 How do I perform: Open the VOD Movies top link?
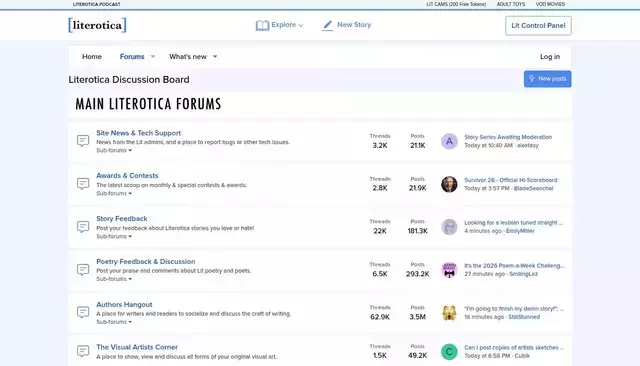click(x=550, y=4)
